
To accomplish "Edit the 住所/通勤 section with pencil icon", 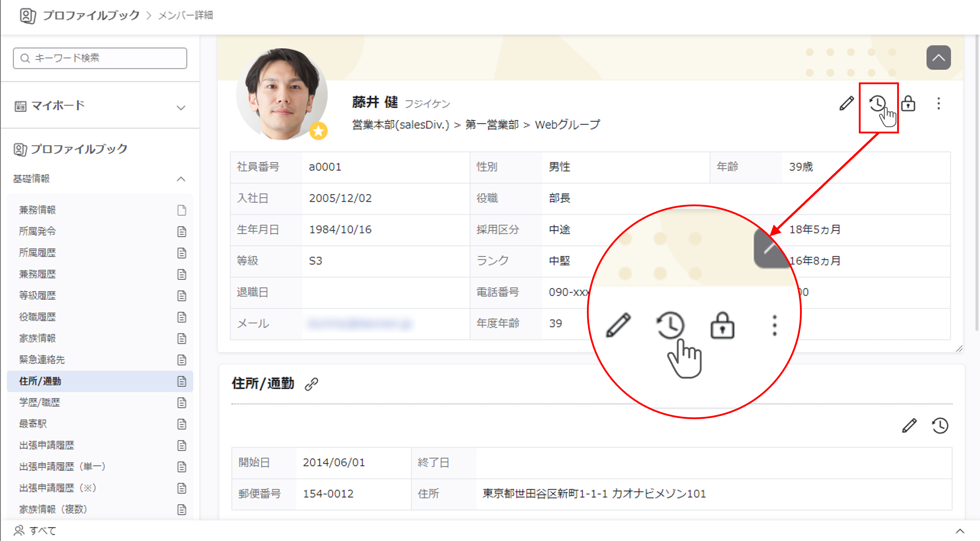I will [x=909, y=425].
